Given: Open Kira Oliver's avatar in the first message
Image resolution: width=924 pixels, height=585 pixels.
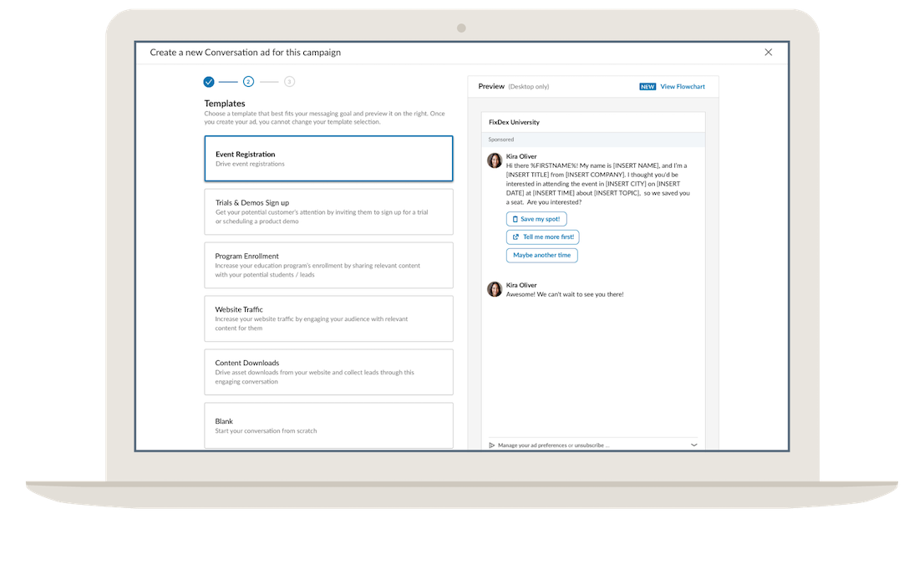Looking at the screenshot, I should point(494,159).
